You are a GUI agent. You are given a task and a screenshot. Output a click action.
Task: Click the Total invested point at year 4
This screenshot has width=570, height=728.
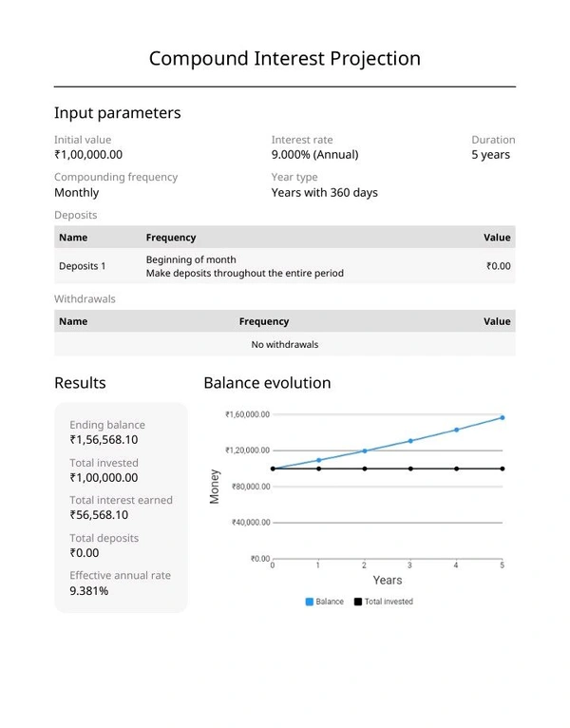(456, 469)
